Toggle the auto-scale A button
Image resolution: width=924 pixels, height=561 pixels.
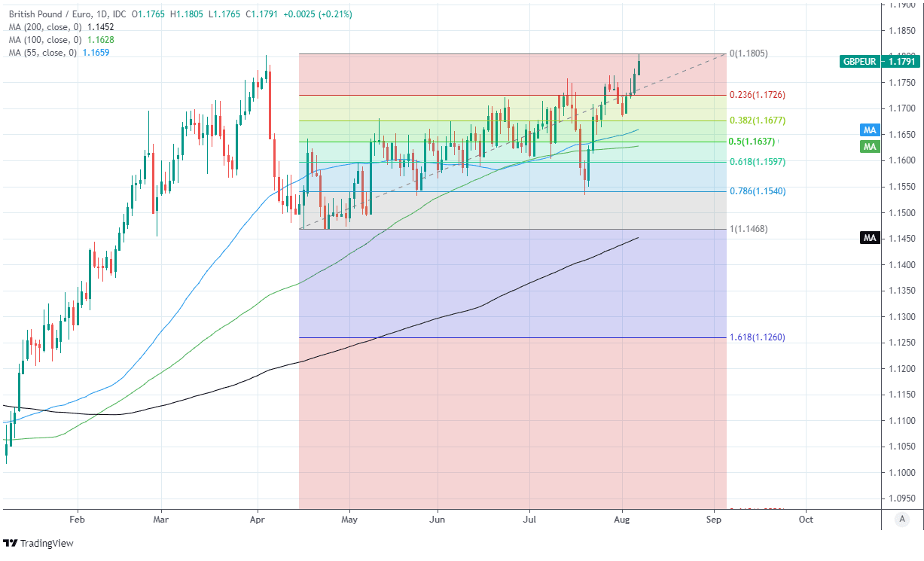click(901, 519)
